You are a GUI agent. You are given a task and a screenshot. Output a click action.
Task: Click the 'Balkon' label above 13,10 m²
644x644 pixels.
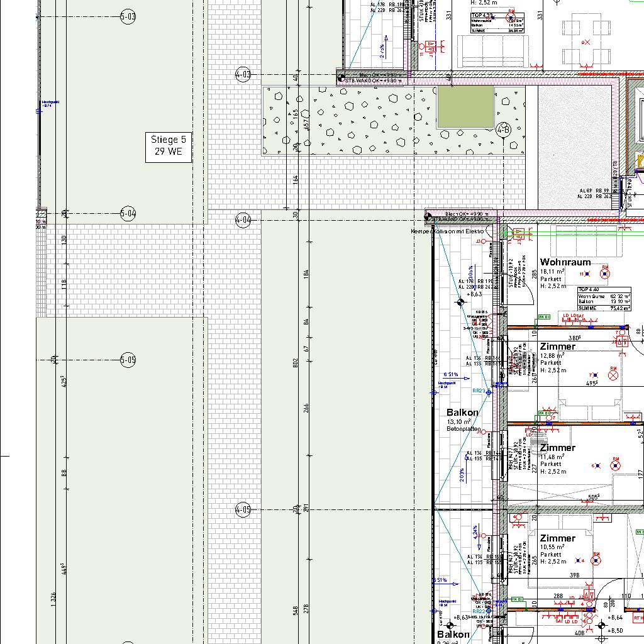462,413
